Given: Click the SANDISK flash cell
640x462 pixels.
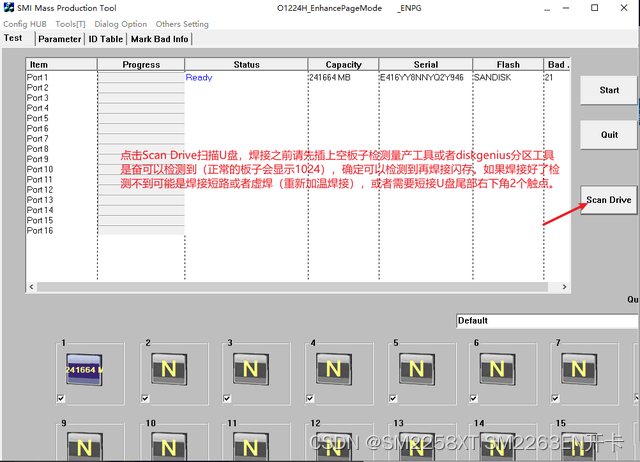Looking at the screenshot, I should [x=492, y=78].
